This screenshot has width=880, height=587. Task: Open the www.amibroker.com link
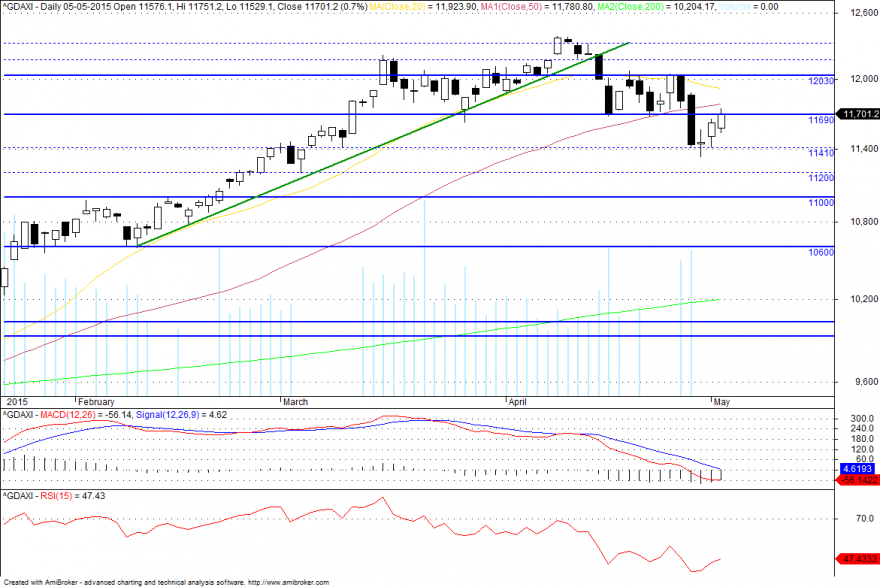click(288, 583)
